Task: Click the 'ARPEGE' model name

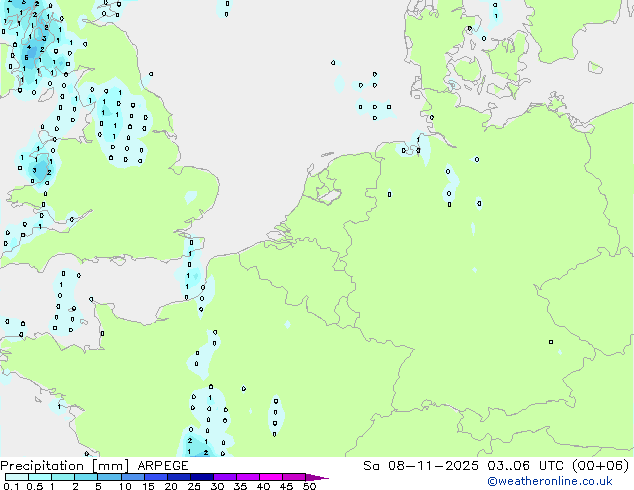Action: 163,466
